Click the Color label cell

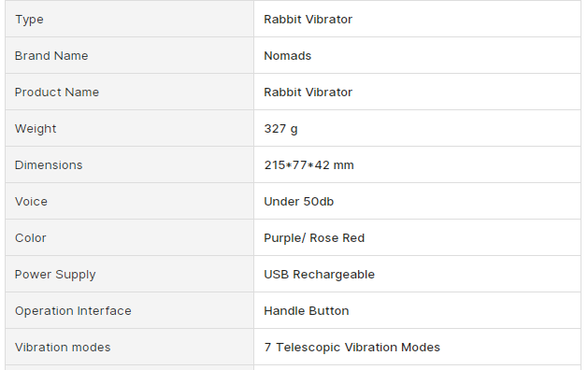pyautogui.click(x=129, y=237)
